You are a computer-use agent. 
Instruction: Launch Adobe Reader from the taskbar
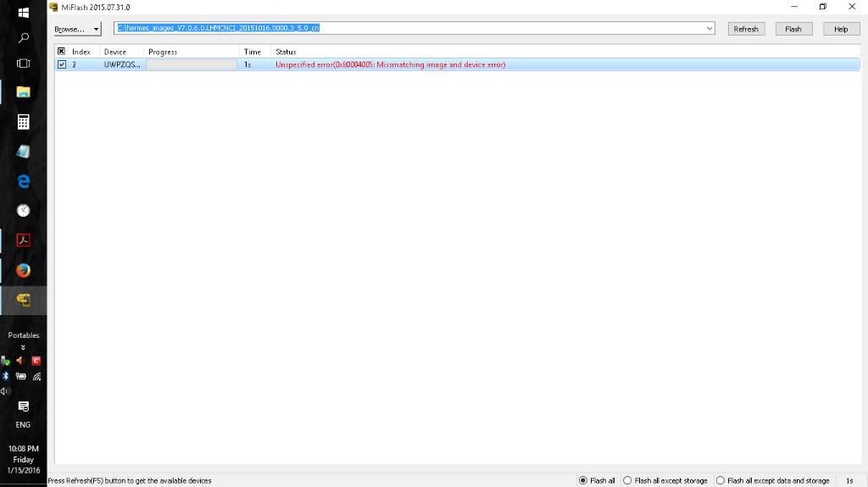(x=23, y=241)
